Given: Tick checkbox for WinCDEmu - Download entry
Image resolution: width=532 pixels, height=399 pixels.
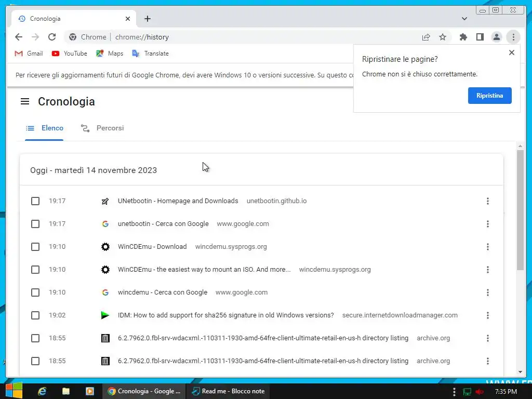Looking at the screenshot, I should [x=35, y=247].
